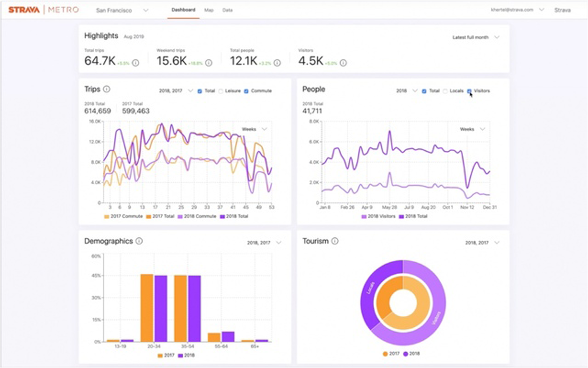
Task: Open the info icon beside Visitors 4.5K
Action: [x=343, y=63]
